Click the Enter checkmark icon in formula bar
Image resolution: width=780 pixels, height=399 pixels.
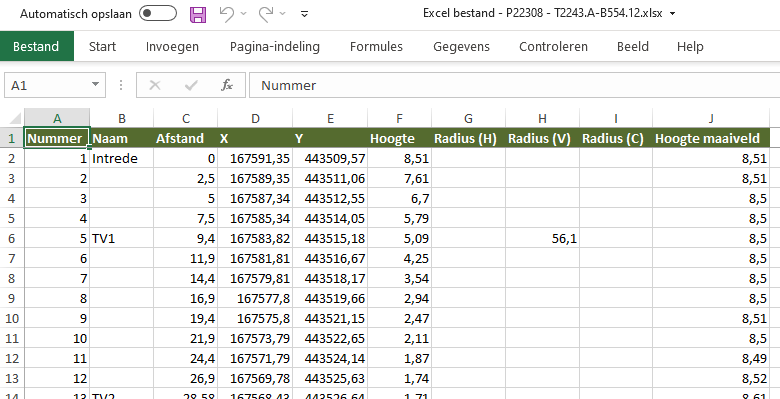(x=191, y=86)
